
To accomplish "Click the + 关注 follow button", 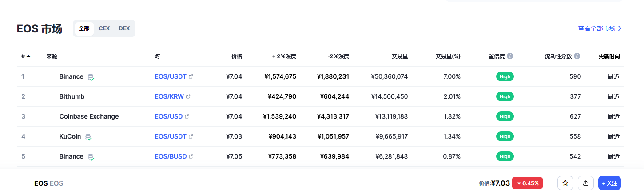I will click(609, 183).
